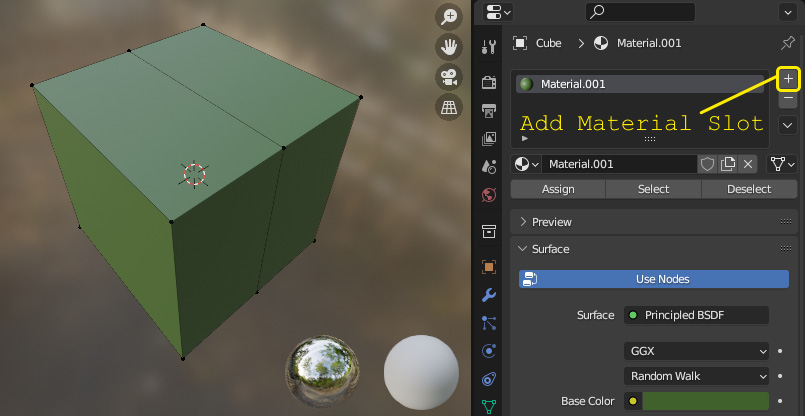Switch perspective/orthographic with grid icon
The image size is (805, 416).
(x=449, y=108)
